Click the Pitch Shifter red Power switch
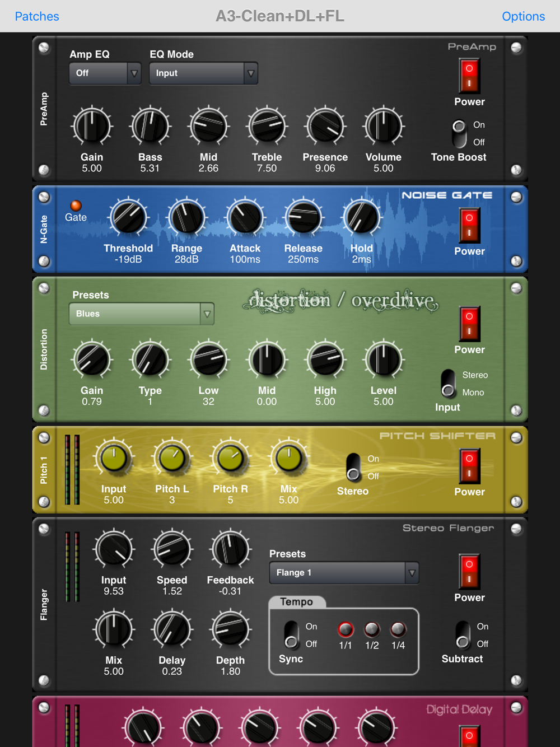Viewport: 560px width, 747px height. (x=469, y=466)
